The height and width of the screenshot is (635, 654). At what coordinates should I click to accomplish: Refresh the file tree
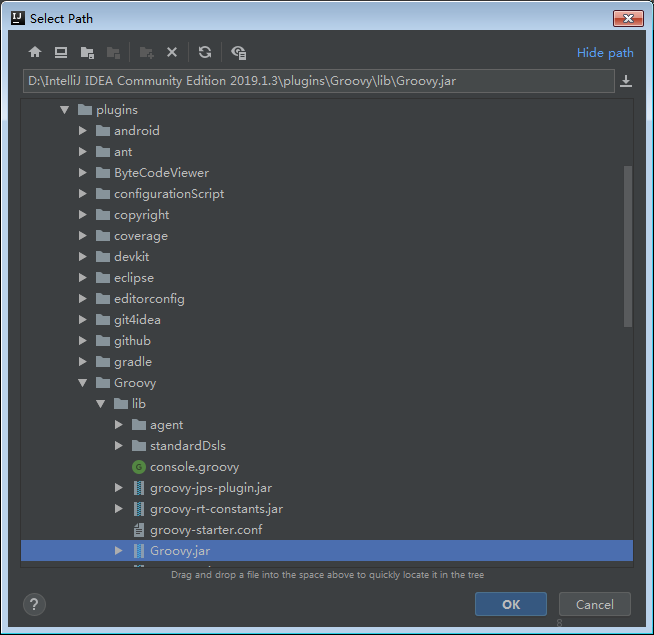click(x=205, y=52)
